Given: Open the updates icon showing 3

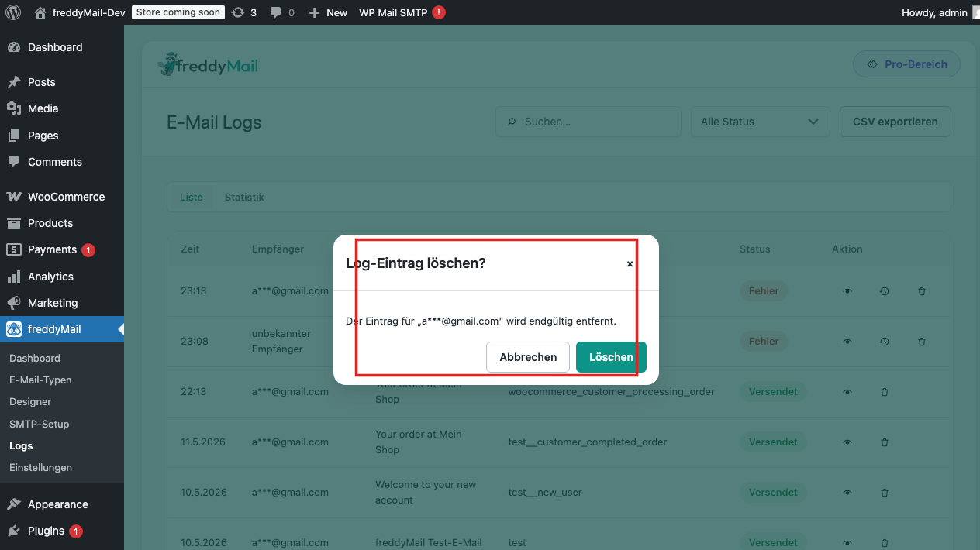Looking at the screenshot, I should (244, 12).
